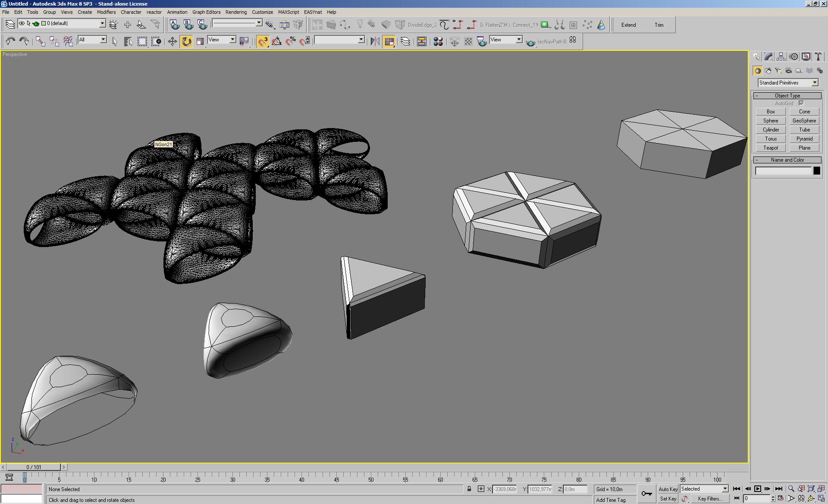Enable the Auto Key toggle

pyautogui.click(x=668, y=489)
